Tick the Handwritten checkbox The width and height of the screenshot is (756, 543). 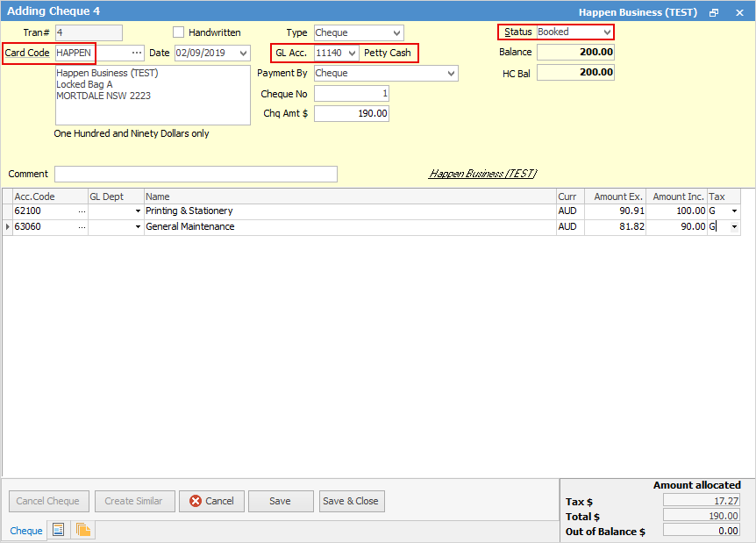(180, 32)
